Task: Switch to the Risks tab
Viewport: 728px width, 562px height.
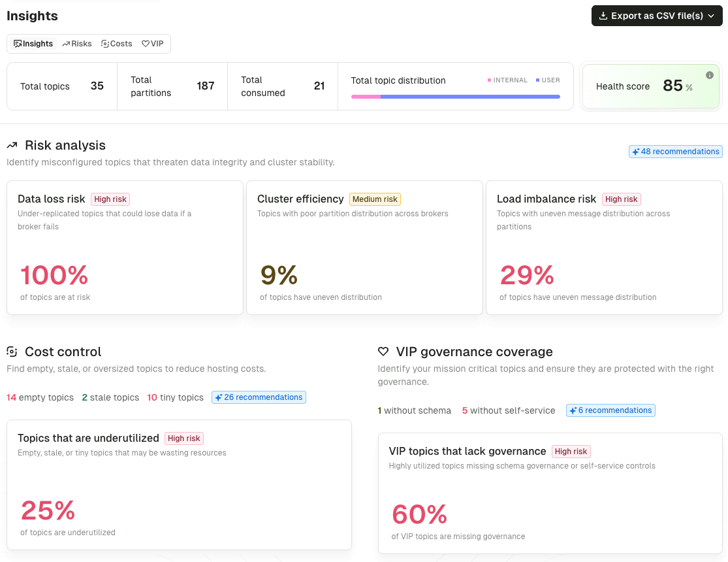Action: tap(77, 44)
